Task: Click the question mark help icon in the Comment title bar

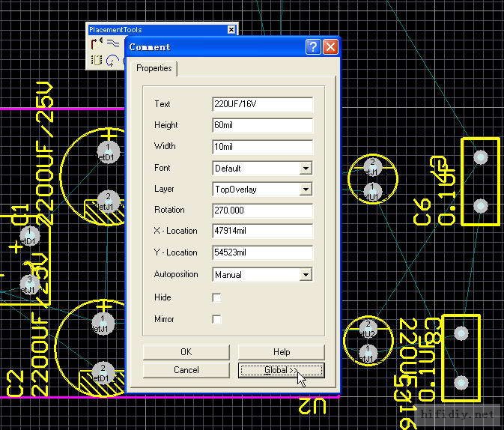Action: tap(314, 47)
